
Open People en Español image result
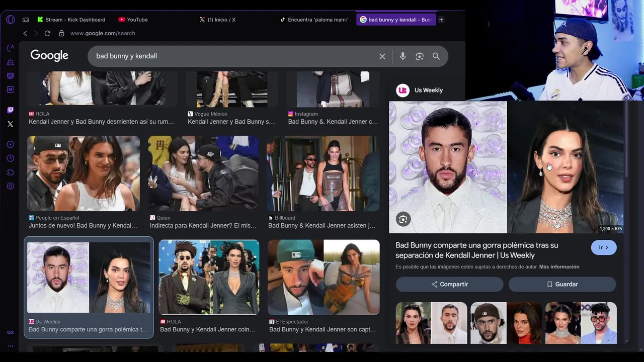pyautogui.click(x=84, y=173)
